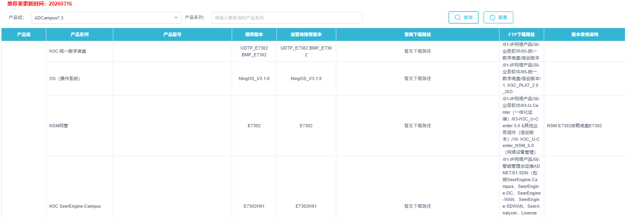Click the magnifier icon in 查询 button
This screenshot has width=644, height=218.
[x=457, y=17]
